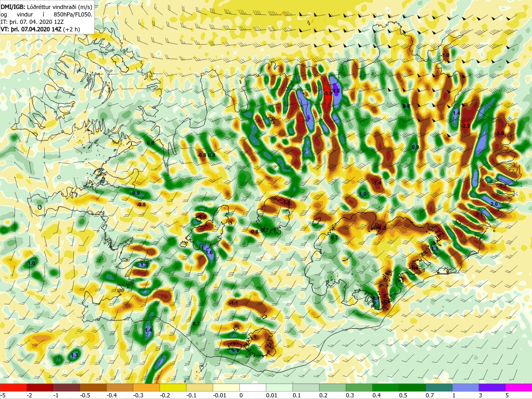Click the pale yellow -0.1 legend swatch
Screen dimensions: 532x399
(199, 388)
